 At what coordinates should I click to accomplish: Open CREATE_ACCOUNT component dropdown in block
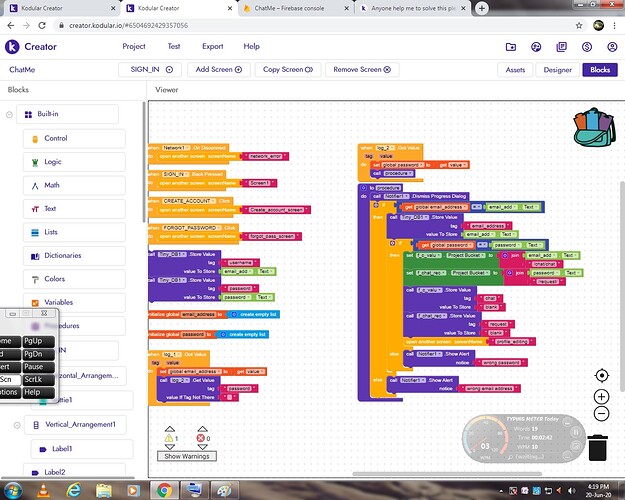[189, 201]
